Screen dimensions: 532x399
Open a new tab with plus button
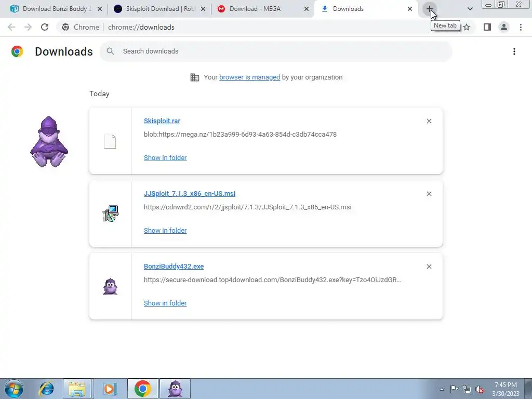pyautogui.click(x=430, y=9)
